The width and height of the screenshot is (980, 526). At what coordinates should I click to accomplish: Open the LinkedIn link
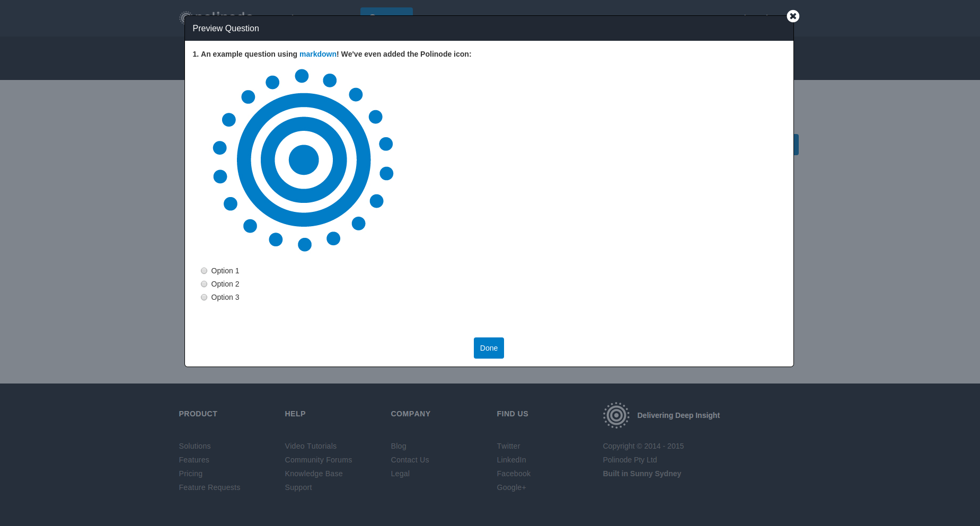pos(511,460)
